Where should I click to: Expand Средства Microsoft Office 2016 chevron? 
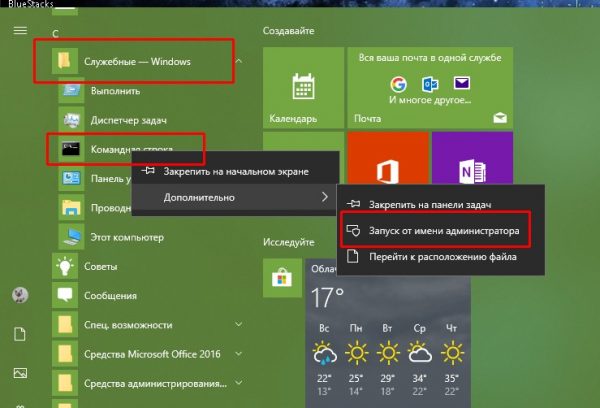point(238,354)
